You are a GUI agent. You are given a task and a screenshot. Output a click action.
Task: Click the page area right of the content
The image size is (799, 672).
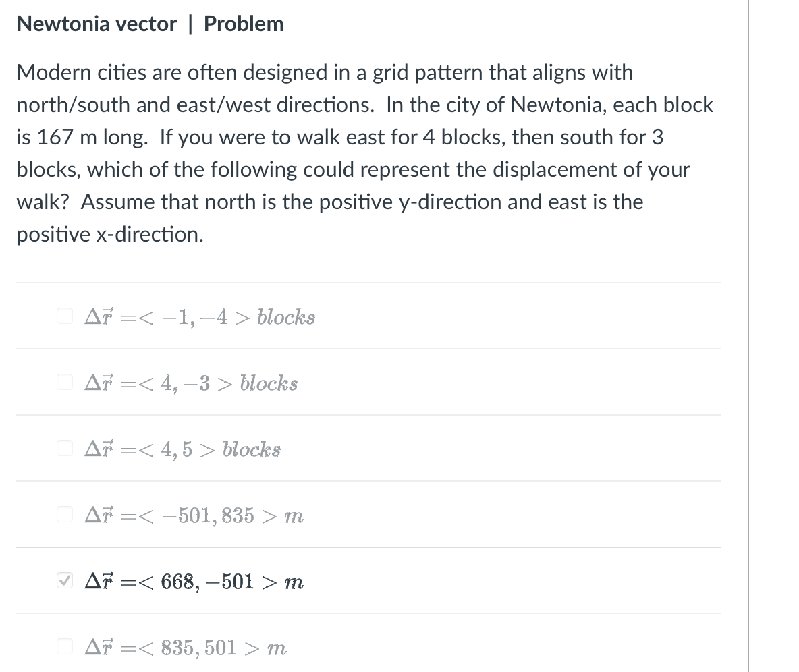click(776, 337)
